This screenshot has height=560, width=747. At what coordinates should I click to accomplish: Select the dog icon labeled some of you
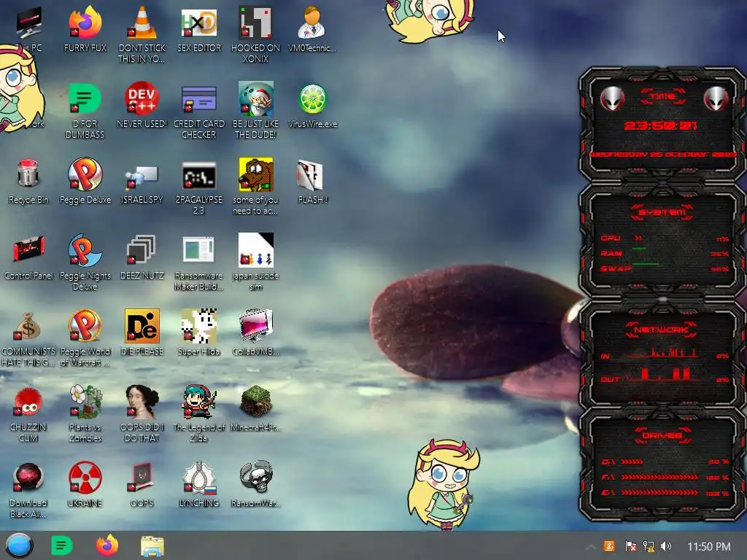click(256, 174)
